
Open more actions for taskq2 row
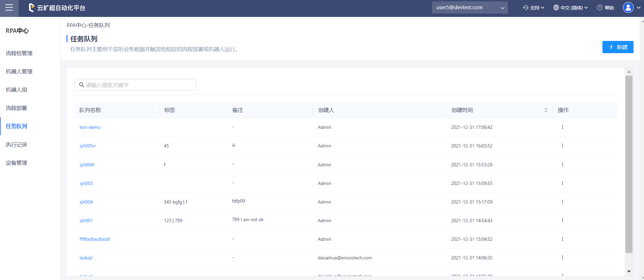coord(562,258)
